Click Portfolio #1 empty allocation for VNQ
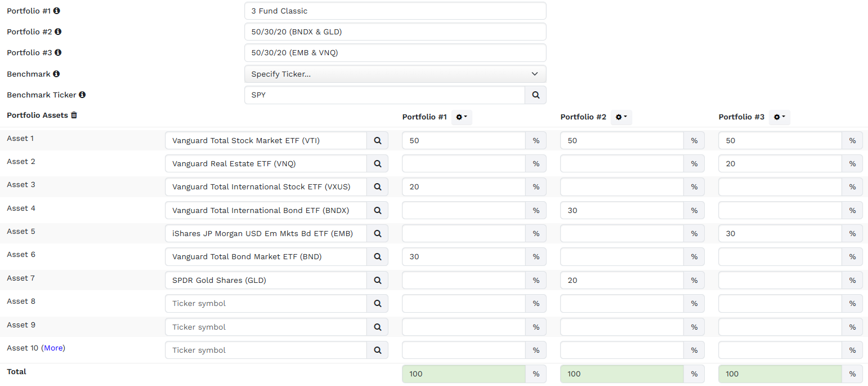This screenshot has width=868, height=386. 464,163
